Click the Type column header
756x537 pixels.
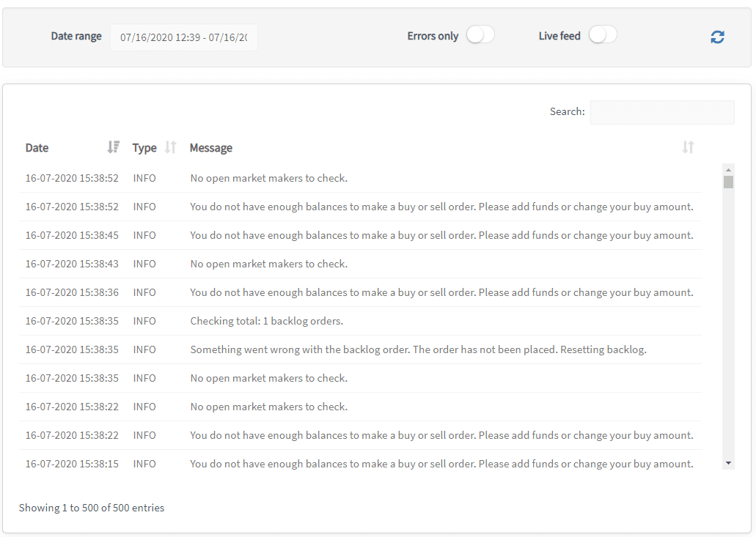[x=144, y=148]
